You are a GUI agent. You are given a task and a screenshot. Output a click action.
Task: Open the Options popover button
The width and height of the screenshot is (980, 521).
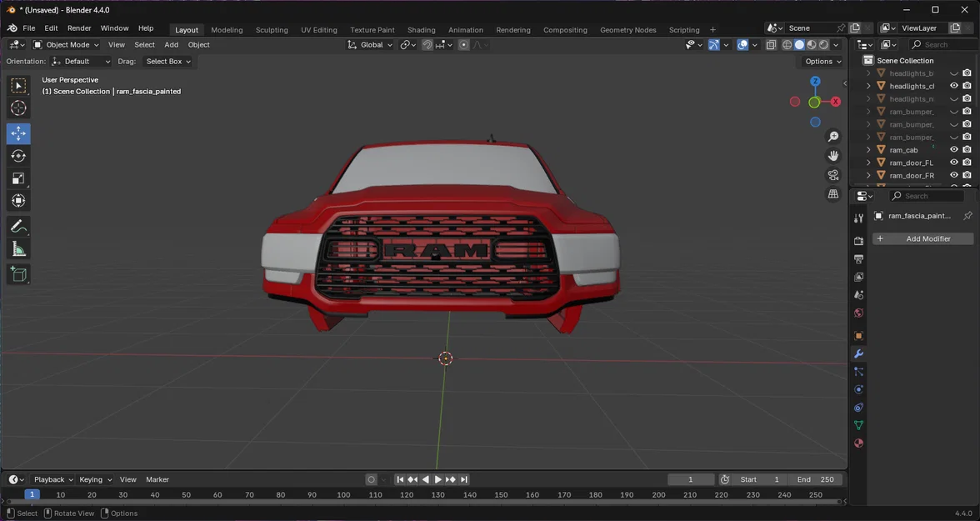point(823,62)
